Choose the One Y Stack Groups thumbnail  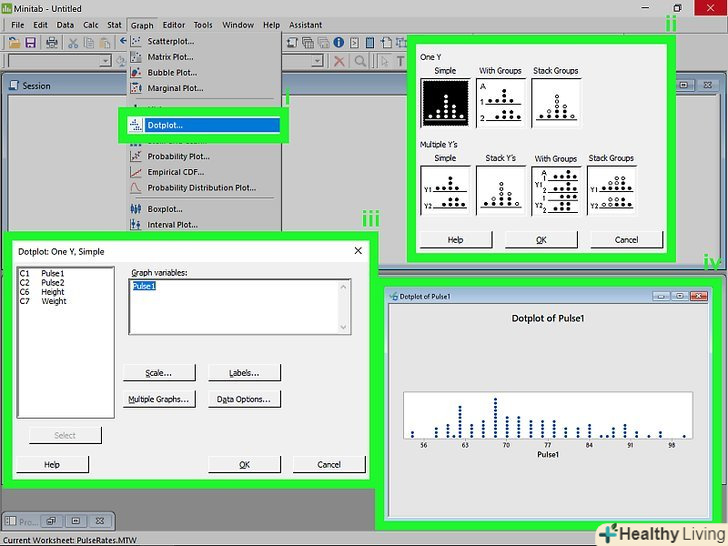point(556,103)
